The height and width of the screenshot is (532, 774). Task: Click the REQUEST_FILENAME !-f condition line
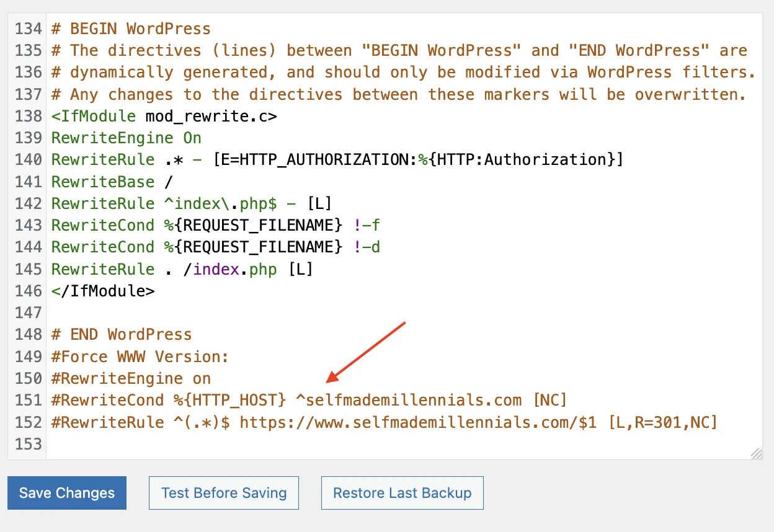click(216, 225)
